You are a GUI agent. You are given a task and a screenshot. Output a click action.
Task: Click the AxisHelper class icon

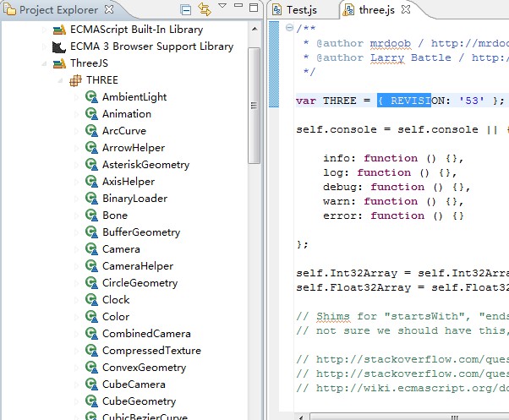coord(91,182)
